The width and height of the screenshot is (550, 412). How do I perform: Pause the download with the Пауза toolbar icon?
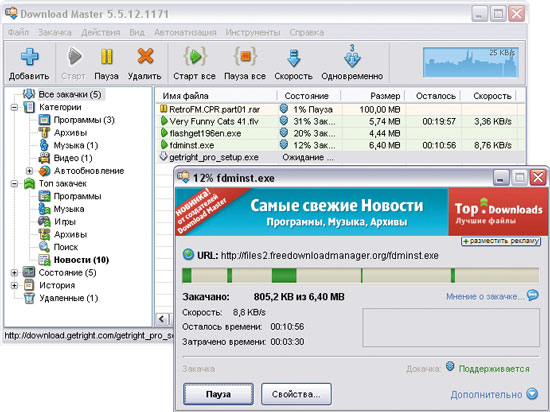(x=107, y=57)
